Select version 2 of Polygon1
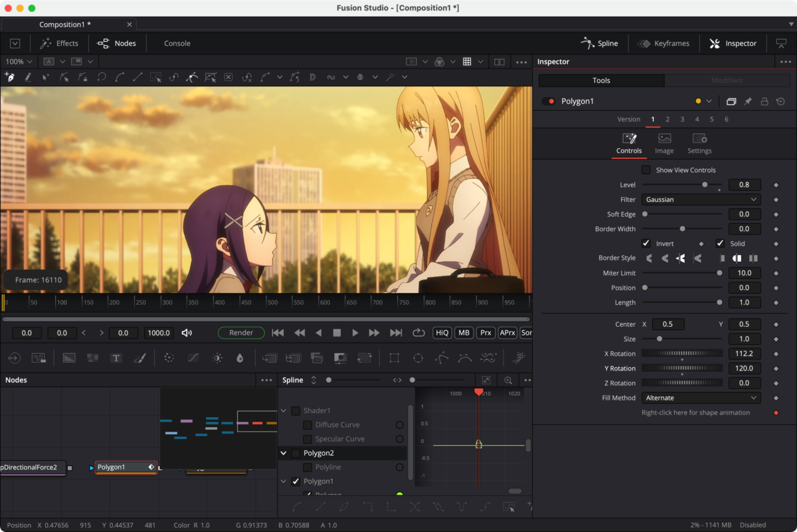 [x=667, y=120]
